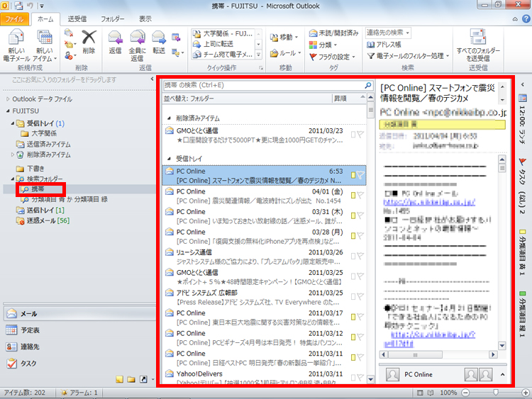Click the search magnifier icon in the search box
This screenshot has height=399, width=532.
point(368,85)
